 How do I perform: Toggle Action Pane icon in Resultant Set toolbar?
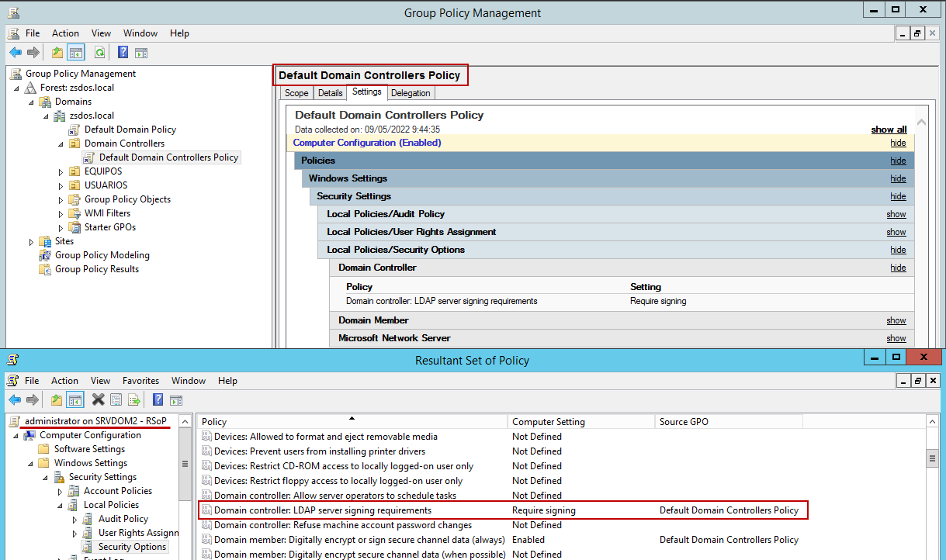click(x=176, y=400)
